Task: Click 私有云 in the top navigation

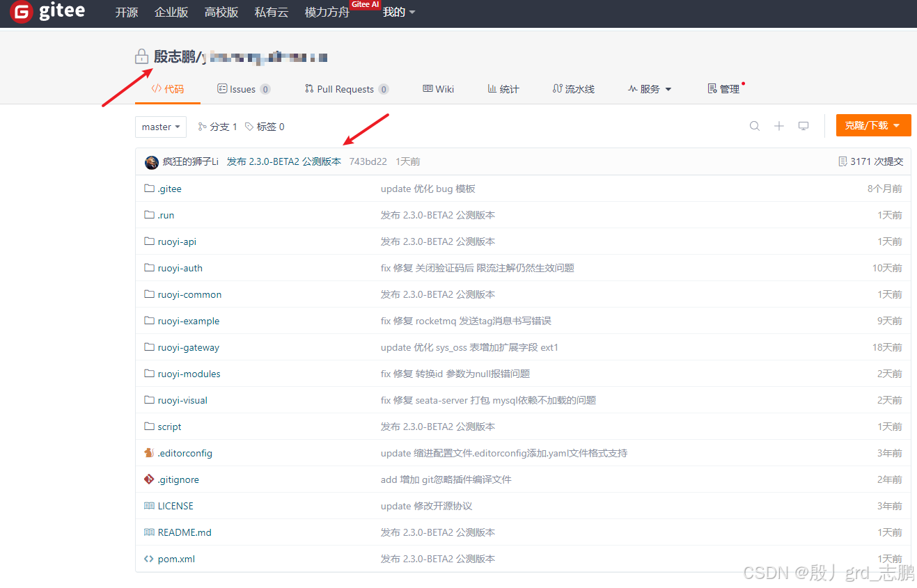Action: tap(272, 12)
